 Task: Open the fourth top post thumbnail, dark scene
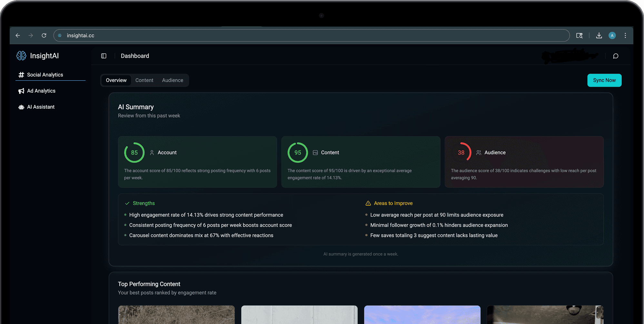click(545, 315)
